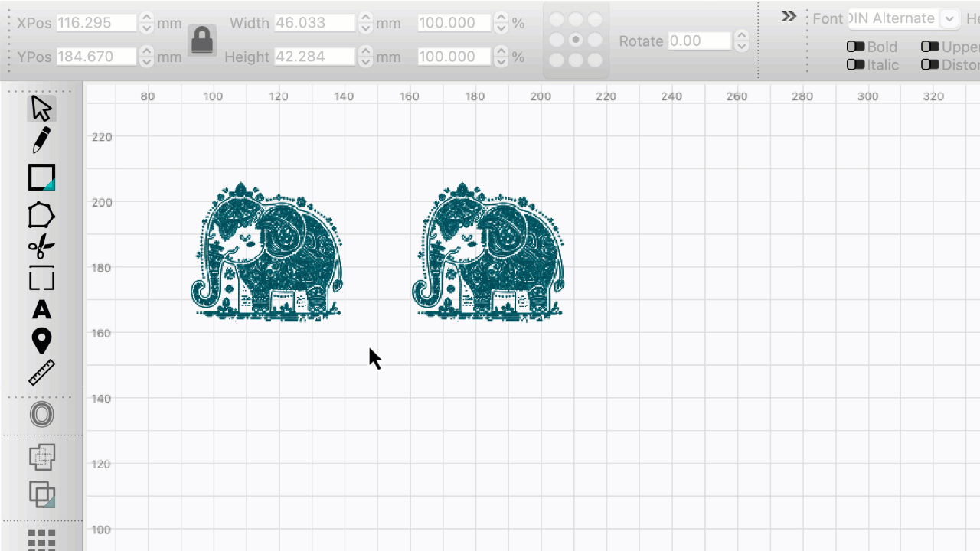
Task: Click the Rotate stepper up arrow
Action: pos(740,35)
